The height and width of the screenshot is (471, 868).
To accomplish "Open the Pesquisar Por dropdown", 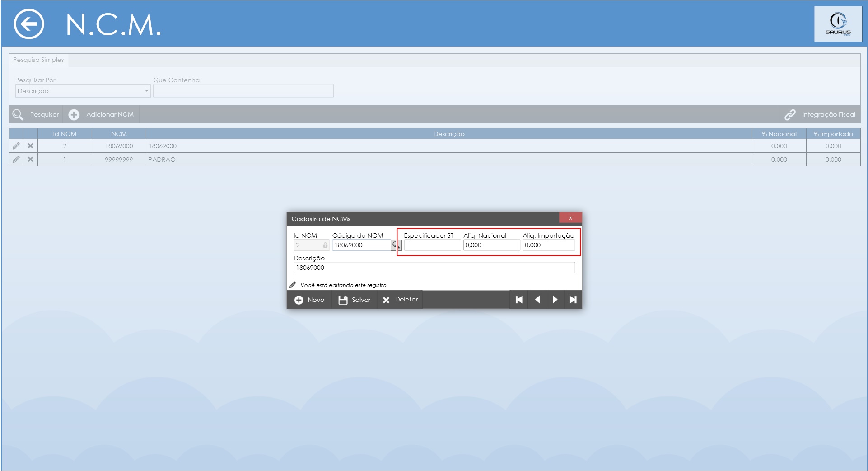I will 83,91.
